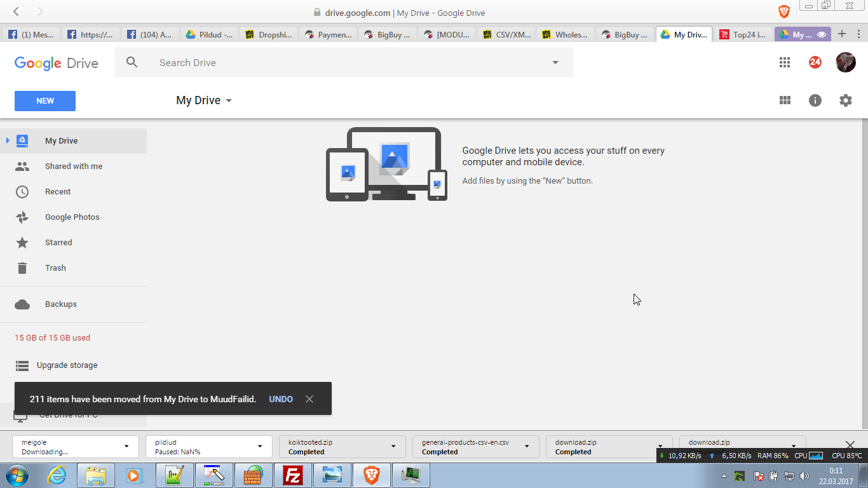Open Windows Explorer folder icon on taskbar

(96, 475)
